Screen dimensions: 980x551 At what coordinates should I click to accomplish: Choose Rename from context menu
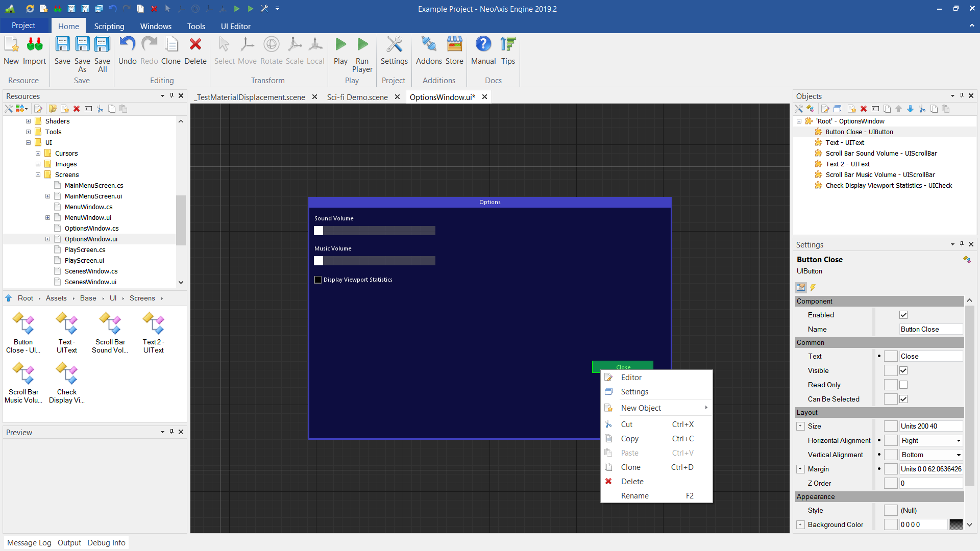[634, 495]
